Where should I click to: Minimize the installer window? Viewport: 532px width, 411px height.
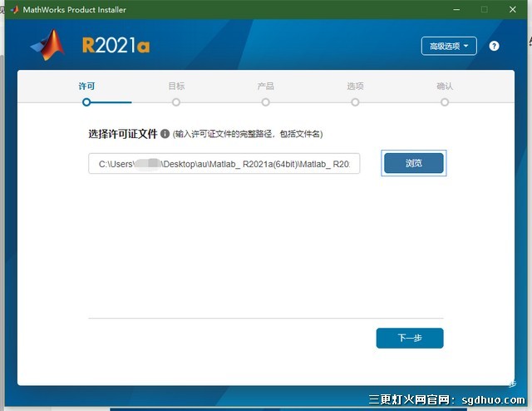coord(456,9)
